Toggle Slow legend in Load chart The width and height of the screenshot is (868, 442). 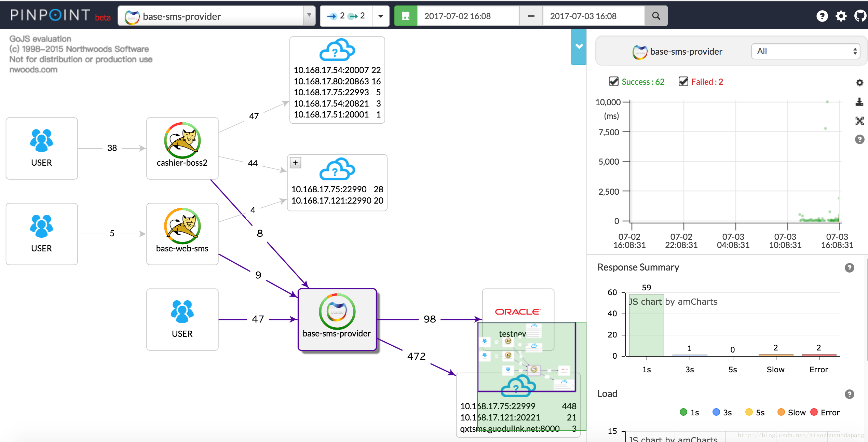pyautogui.click(x=791, y=412)
